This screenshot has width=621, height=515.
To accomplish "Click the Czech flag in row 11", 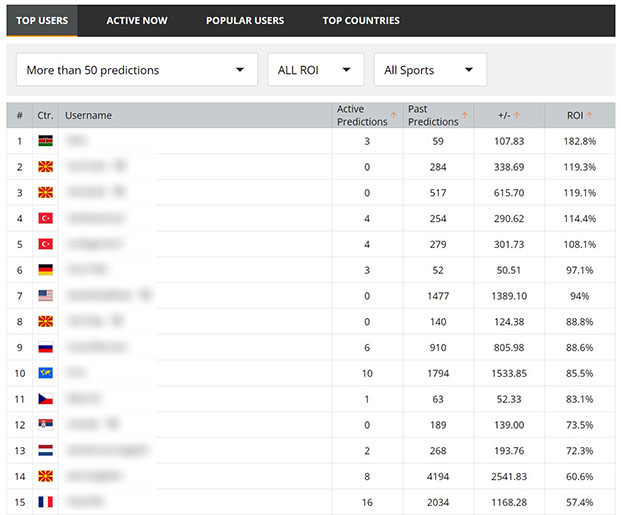I will [46, 399].
